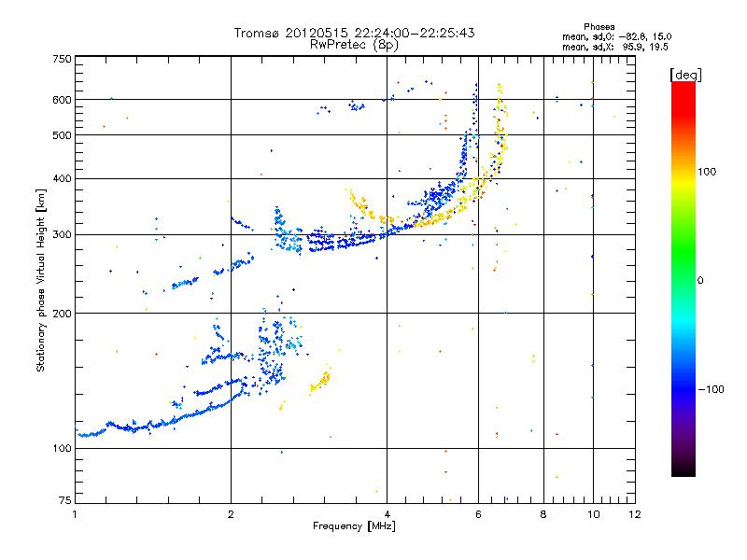Click the 'Frequency [MHz]' axis title
Image resolution: width=747 pixels, height=560 pixels.
(354, 526)
